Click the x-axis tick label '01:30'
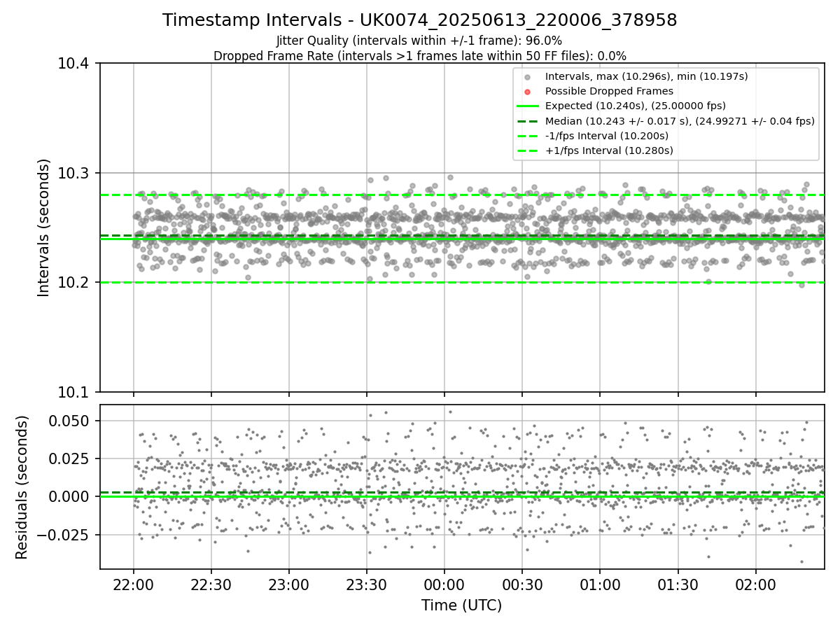Screen dimensions: 840x630 pos(678,585)
